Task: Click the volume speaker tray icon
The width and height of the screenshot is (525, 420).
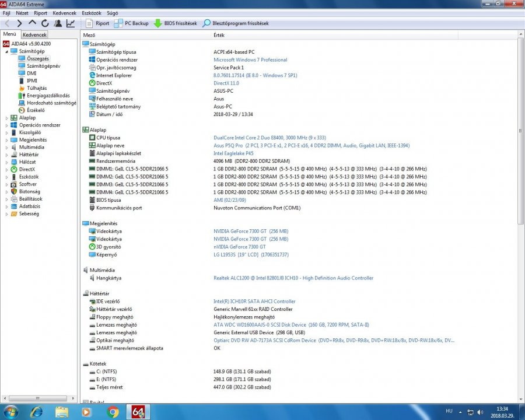Action: (x=480, y=412)
